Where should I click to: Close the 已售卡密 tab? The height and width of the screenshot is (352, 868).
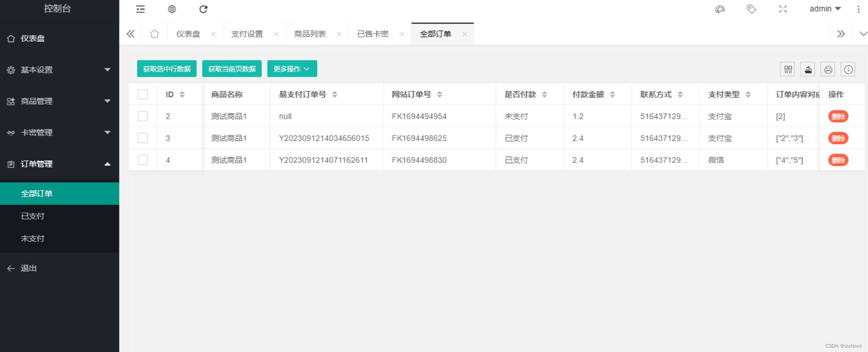coord(402,34)
